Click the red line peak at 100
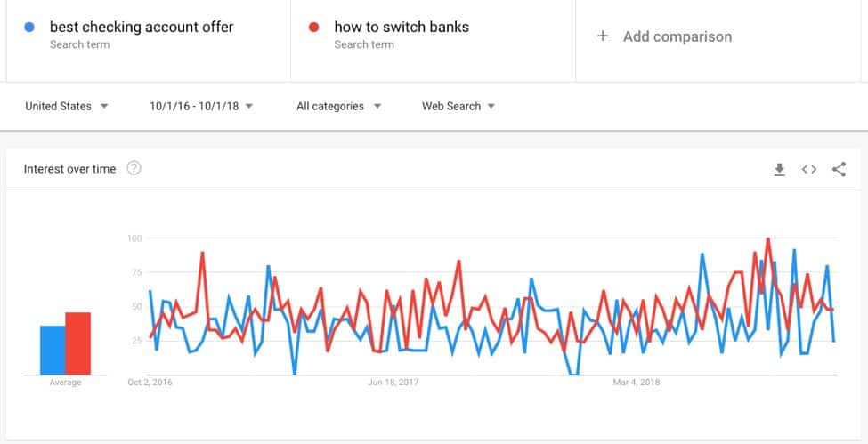Screen dimensions: 868x444 (767, 239)
